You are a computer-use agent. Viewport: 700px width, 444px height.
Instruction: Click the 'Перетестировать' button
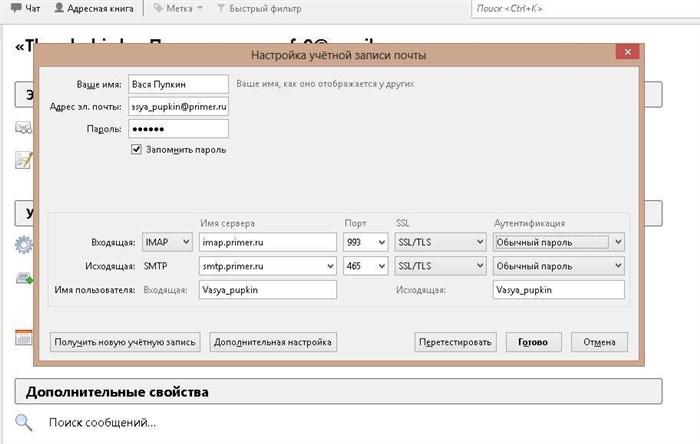(455, 342)
